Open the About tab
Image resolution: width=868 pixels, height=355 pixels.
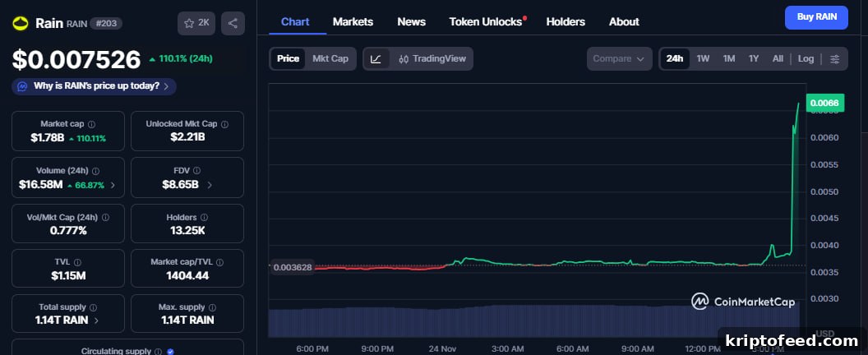(x=624, y=22)
